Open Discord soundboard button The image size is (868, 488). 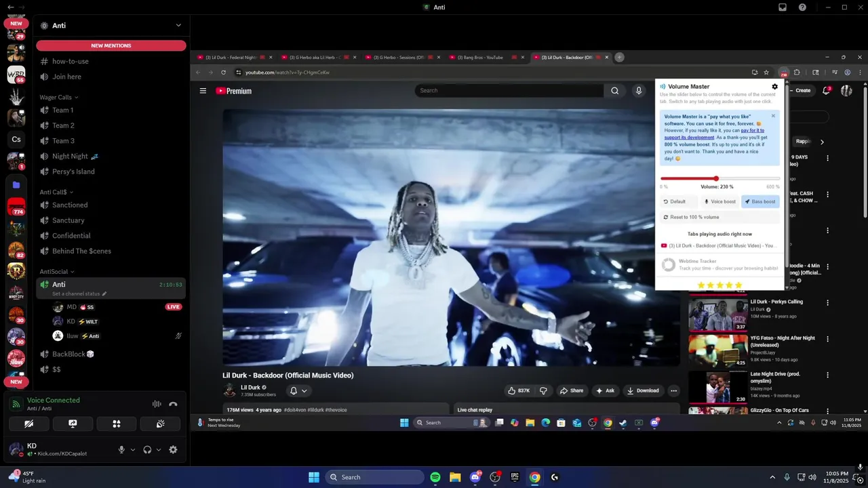[160, 424]
